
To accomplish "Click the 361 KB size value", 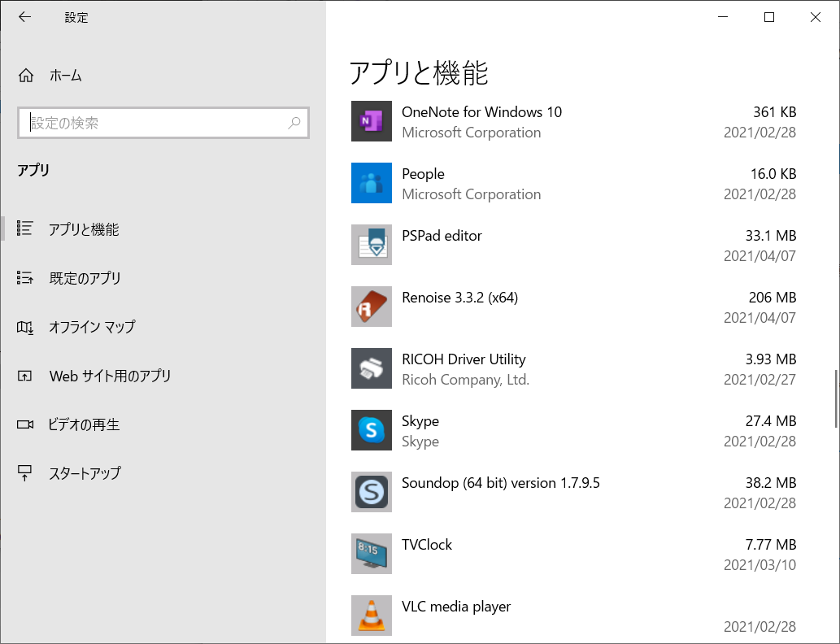I will tap(775, 112).
